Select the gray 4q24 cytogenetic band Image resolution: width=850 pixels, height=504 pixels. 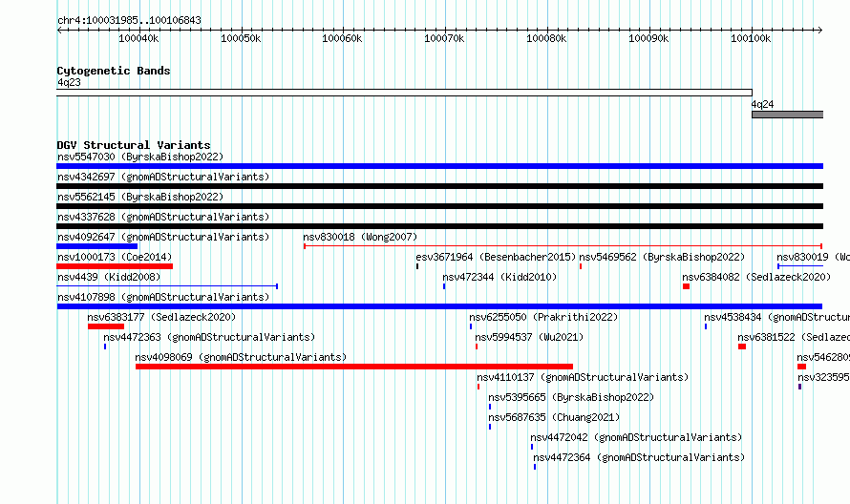[x=787, y=115]
